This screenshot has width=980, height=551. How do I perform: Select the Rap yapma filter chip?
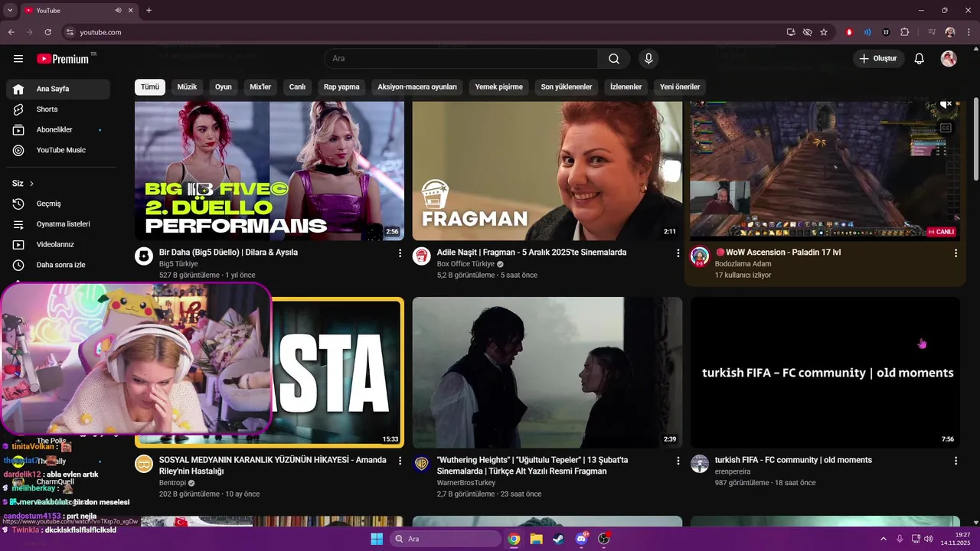(341, 87)
